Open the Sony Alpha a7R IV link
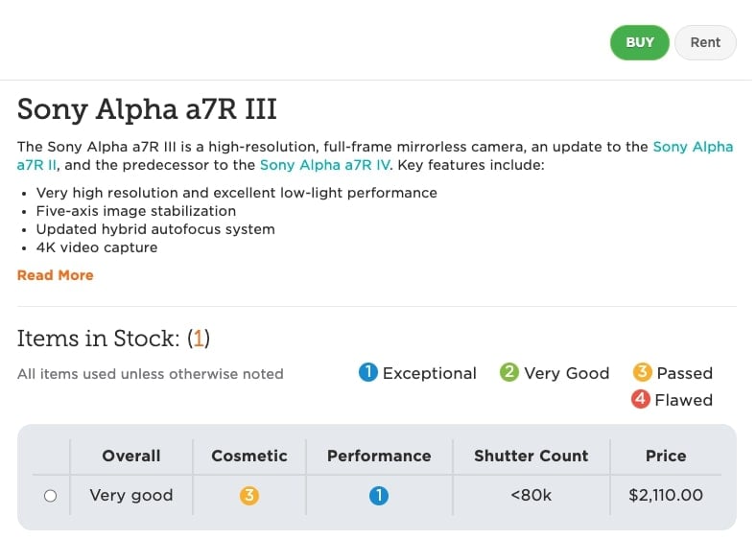This screenshot has height=539, width=756. coord(324,165)
